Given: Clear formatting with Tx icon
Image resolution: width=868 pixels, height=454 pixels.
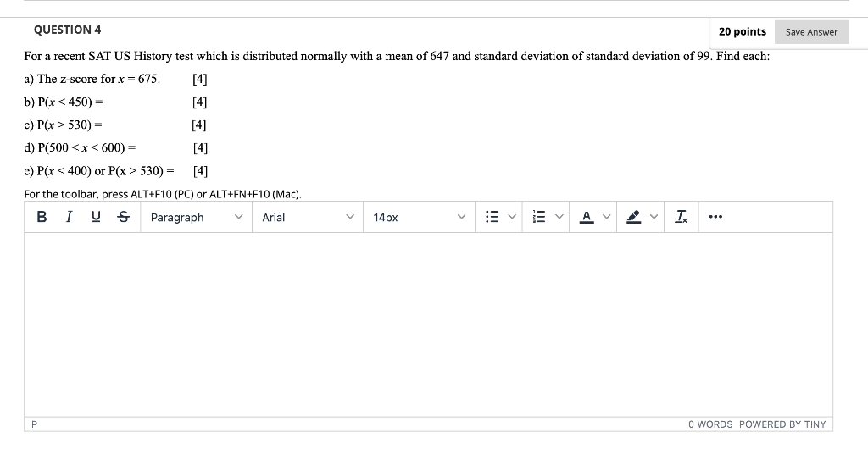Looking at the screenshot, I should tap(681, 217).
